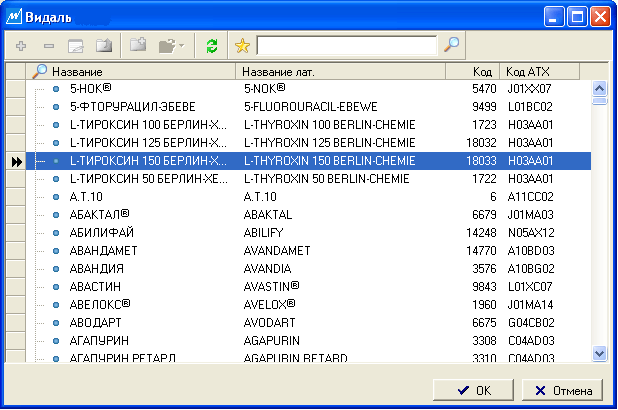Select the 5-ФТОРУРАЦИЛ-ЭБЕВЕ row

[x=308, y=107]
